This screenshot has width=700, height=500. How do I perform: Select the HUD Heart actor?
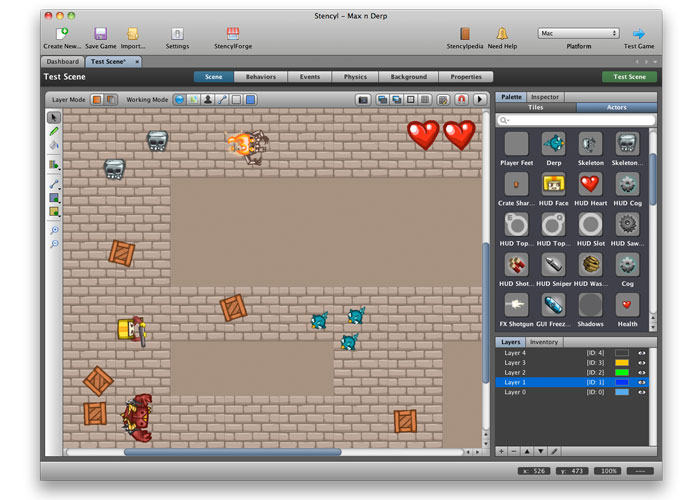click(x=590, y=184)
